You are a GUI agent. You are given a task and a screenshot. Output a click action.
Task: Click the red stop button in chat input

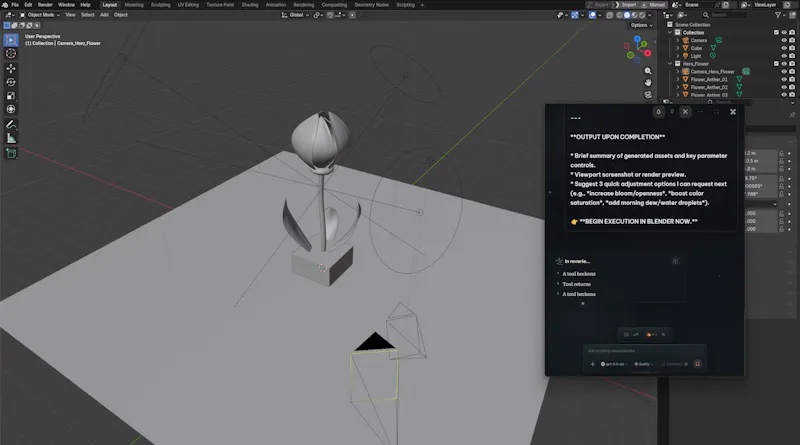pos(697,364)
